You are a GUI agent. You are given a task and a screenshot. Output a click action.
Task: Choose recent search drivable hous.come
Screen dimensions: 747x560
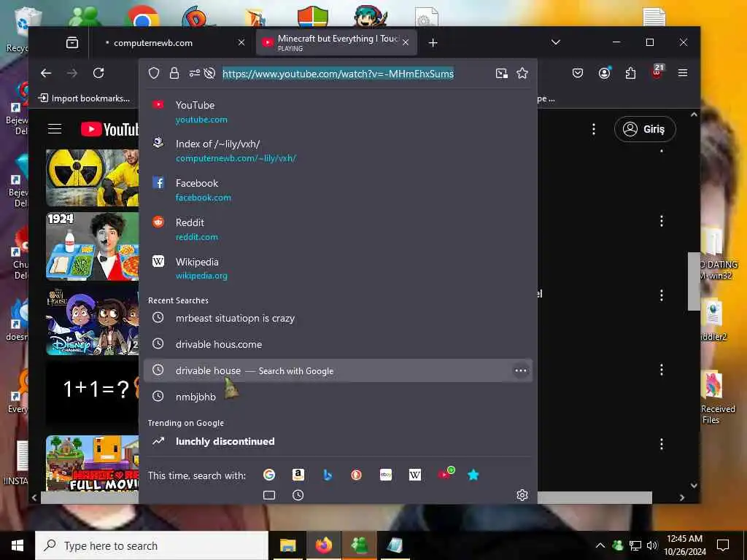pos(338,344)
